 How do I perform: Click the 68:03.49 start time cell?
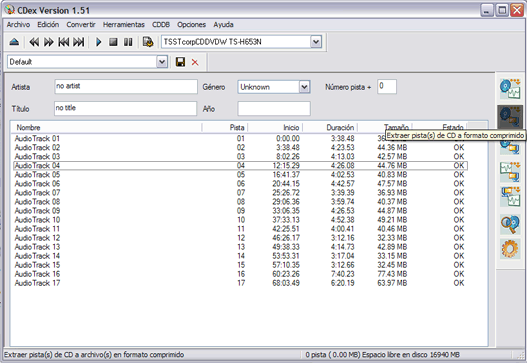pyautogui.click(x=286, y=283)
